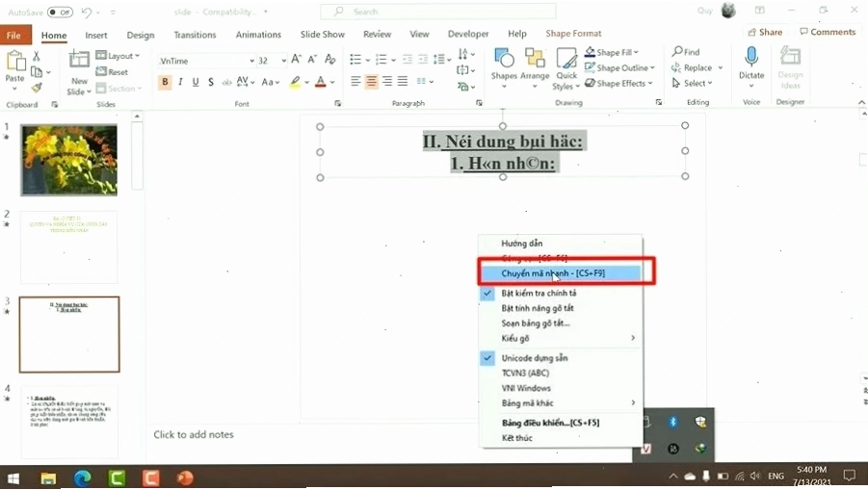Toggle Bật kiểm tra chính tả option
Screen dimensions: 868x490
(x=539, y=293)
